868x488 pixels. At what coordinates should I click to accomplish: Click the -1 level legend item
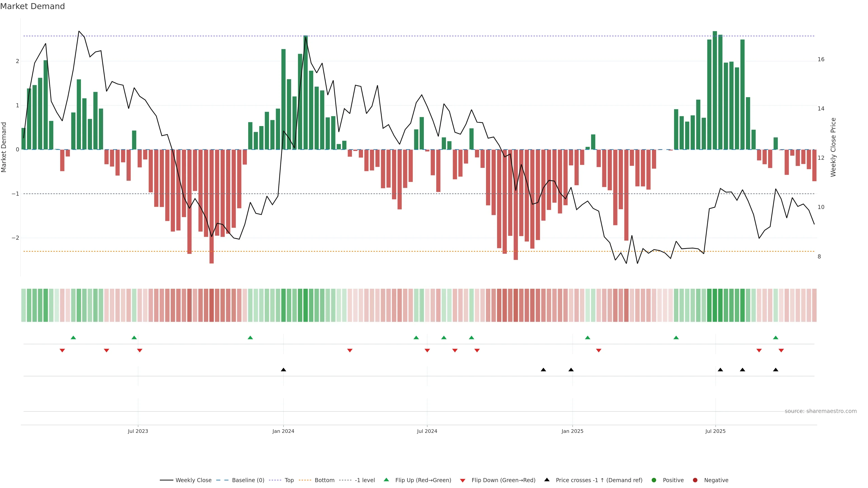tap(365, 480)
